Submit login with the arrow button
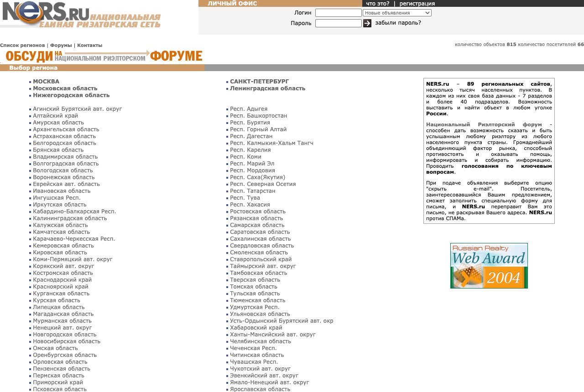Screen dimensions: 584x392 tap(367, 23)
